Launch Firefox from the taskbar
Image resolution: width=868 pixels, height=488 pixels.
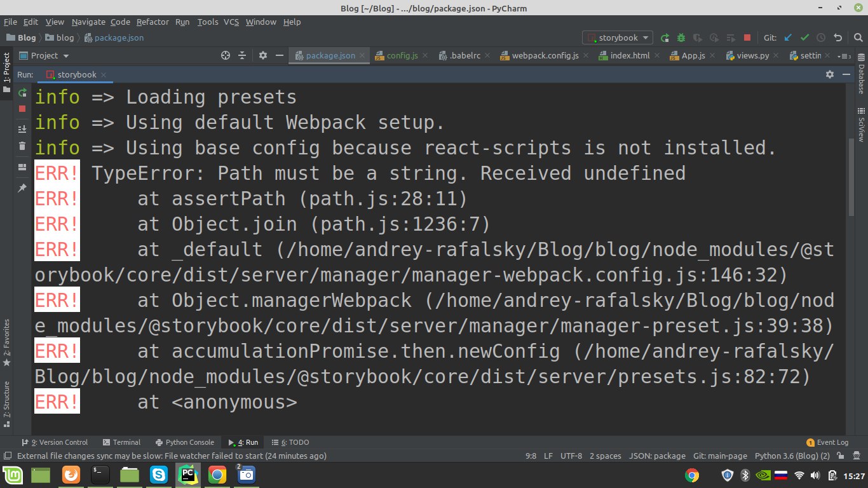(71, 475)
